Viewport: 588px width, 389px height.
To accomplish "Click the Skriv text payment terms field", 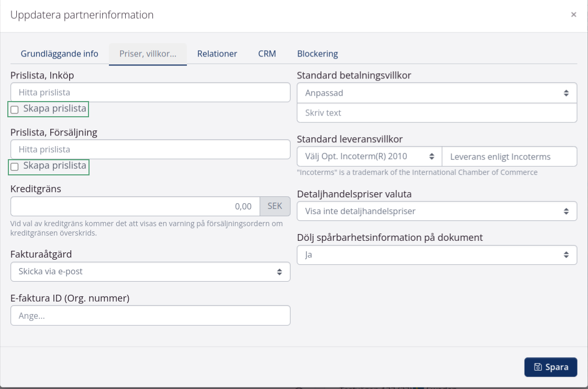I will pyautogui.click(x=437, y=113).
